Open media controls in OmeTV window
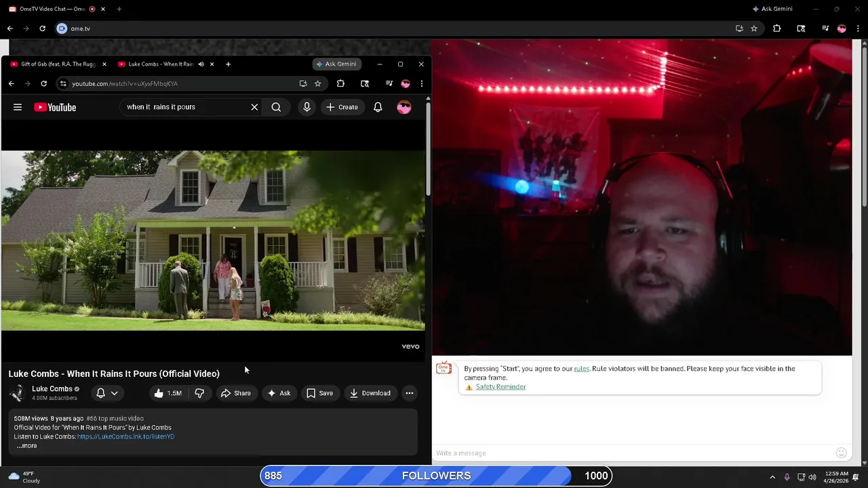The height and width of the screenshot is (488, 868). [825, 28]
